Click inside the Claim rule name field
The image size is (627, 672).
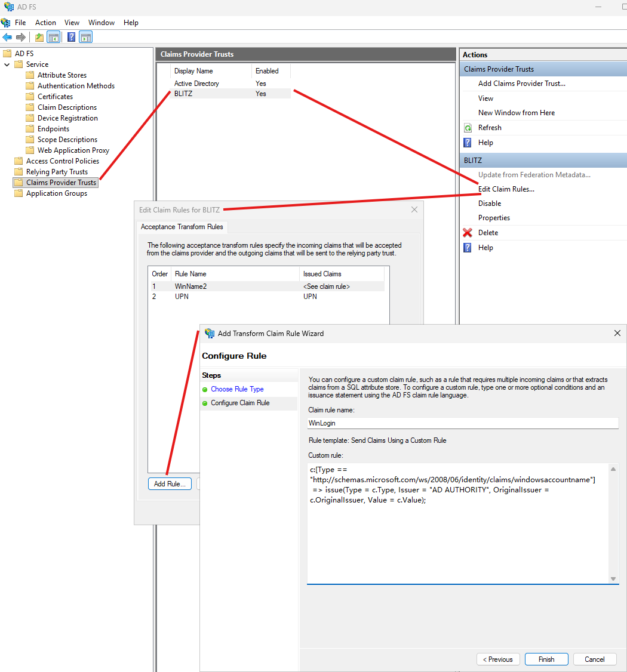[x=463, y=423]
